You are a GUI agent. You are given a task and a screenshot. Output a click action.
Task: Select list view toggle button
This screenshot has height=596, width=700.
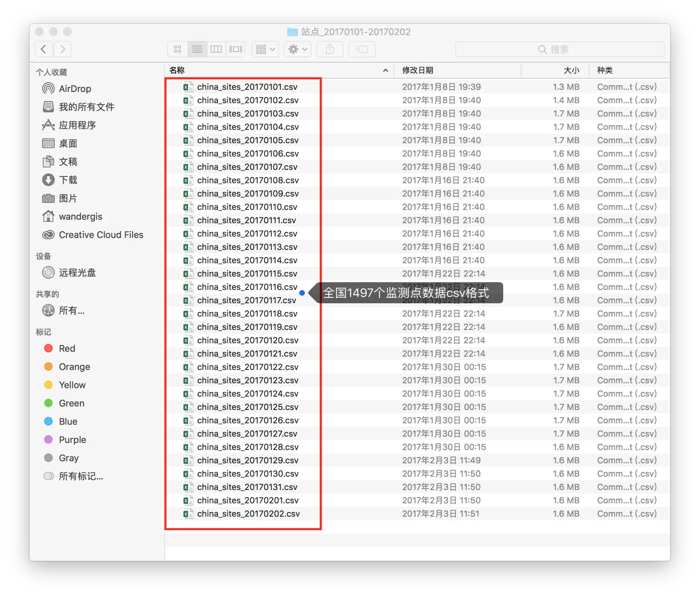click(x=197, y=49)
